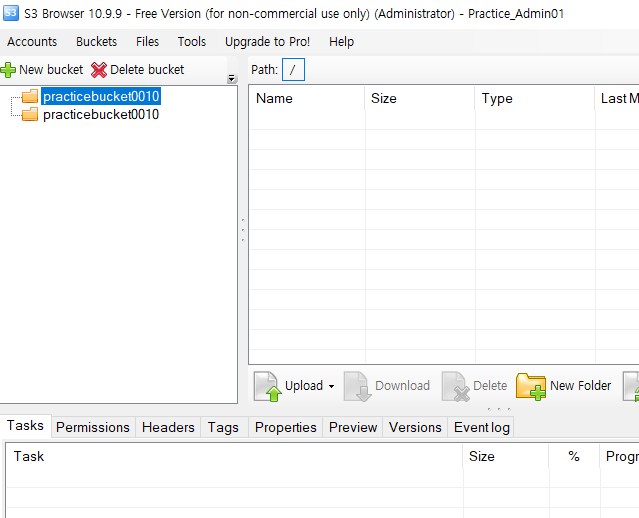Switch to the Versions tab
Image resolution: width=639 pixels, height=518 pixels.
point(415,427)
